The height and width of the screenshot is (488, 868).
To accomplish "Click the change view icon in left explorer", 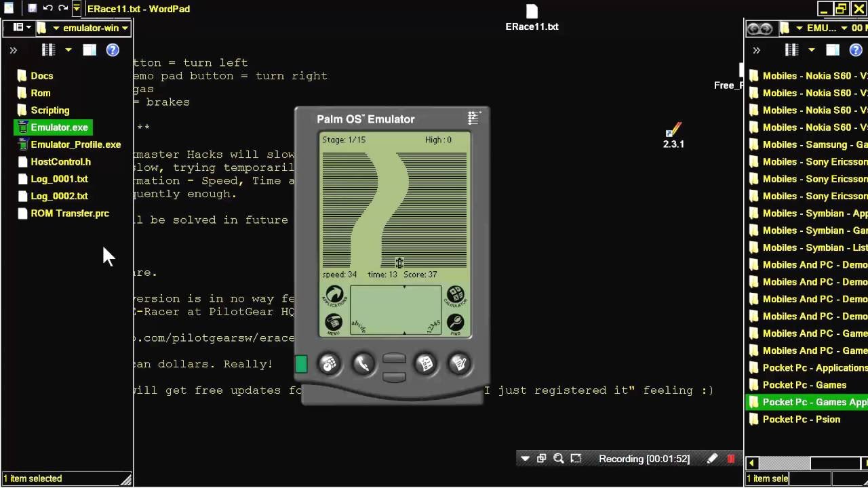I will tap(48, 50).
